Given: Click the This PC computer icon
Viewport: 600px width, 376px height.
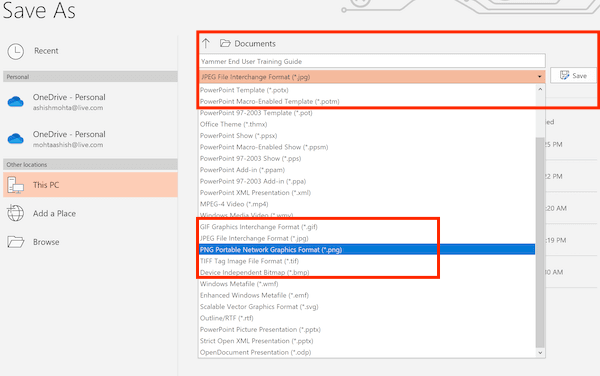Looking at the screenshot, I should coord(16,185).
